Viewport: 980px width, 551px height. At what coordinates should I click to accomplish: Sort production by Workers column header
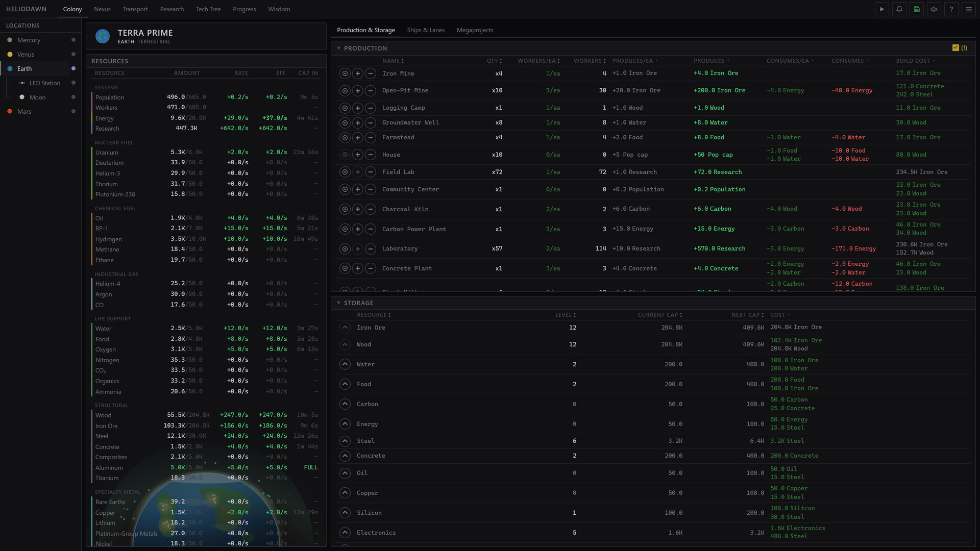pos(590,61)
